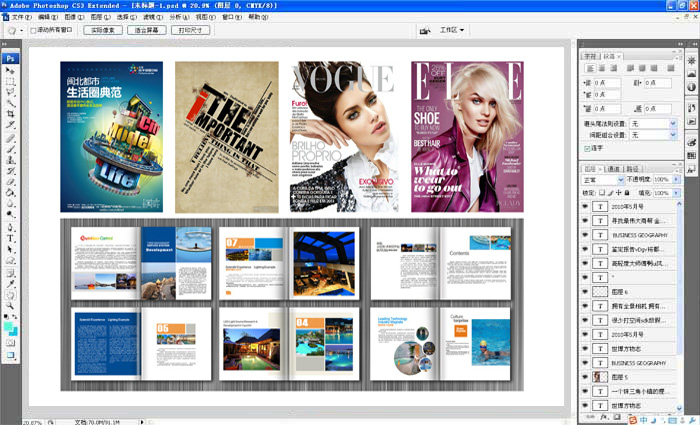Switch to the 通道 channels tab
This screenshot has height=425, width=700.
point(613,168)
